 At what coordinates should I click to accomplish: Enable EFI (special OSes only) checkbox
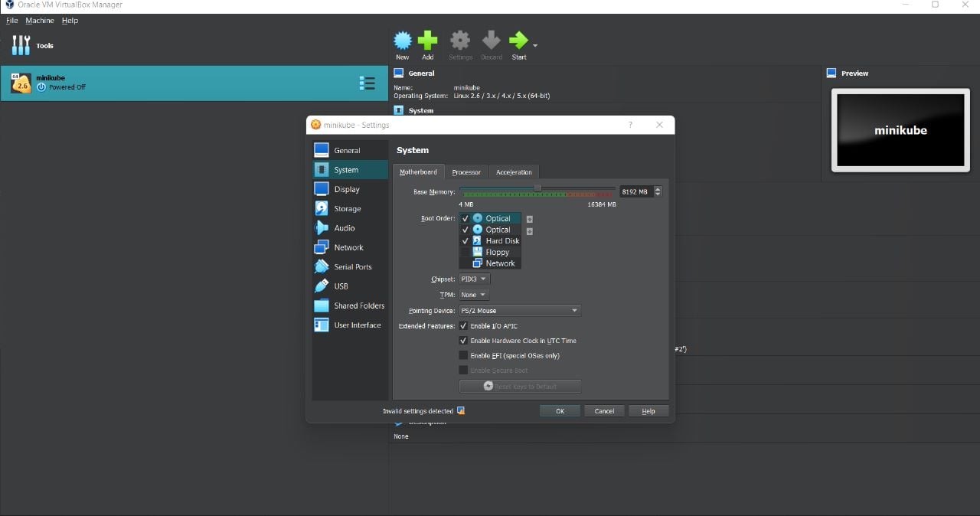pyautogui.click(x=463, y=355)
